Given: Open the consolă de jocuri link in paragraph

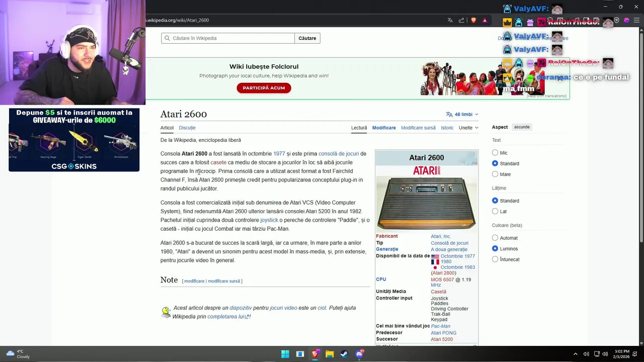Looking at the screenshot, I should [339, 154].
